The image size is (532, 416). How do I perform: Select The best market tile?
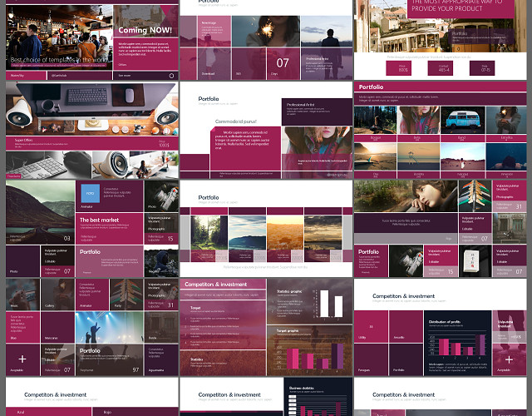point(110,221)
